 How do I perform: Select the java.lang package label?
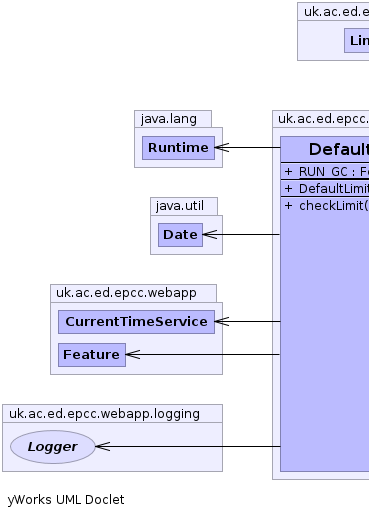169,119
